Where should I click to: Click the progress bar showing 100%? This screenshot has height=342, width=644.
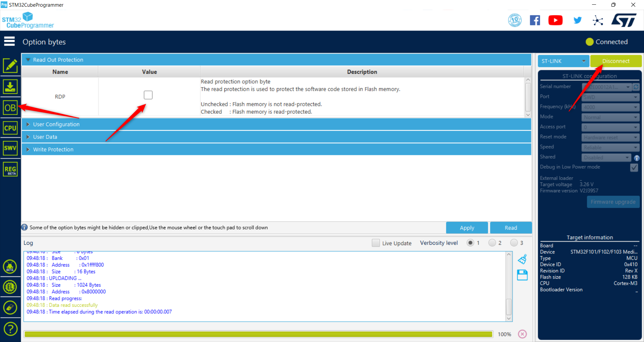(258, 334)
